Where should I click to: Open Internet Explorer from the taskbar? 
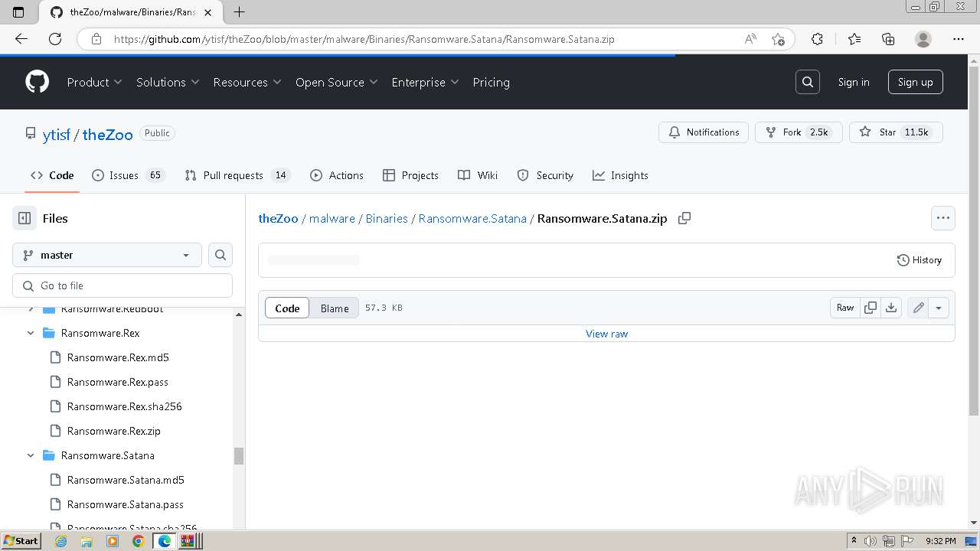pos(61,541)
